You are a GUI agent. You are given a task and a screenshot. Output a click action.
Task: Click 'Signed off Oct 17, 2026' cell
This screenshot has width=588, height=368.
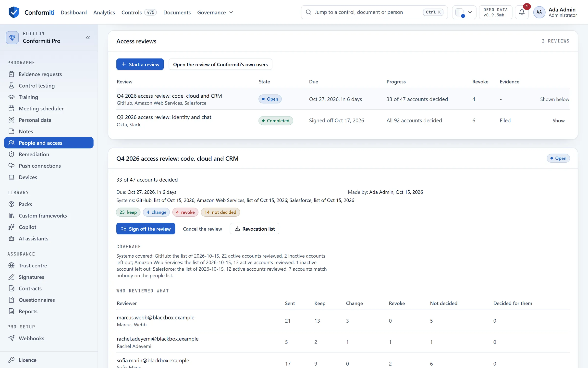tap(336, 120)
